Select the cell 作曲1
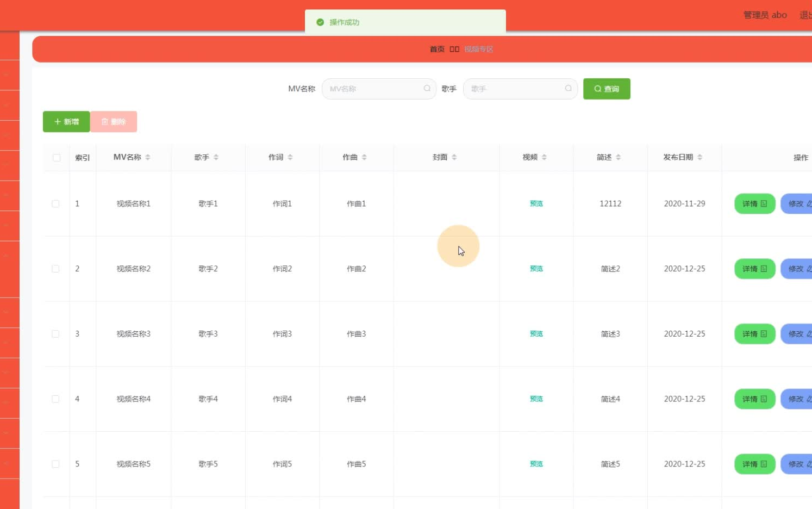The height and width of the screenshot is (509, 812). pyautogui.click(x=357, y=203)
